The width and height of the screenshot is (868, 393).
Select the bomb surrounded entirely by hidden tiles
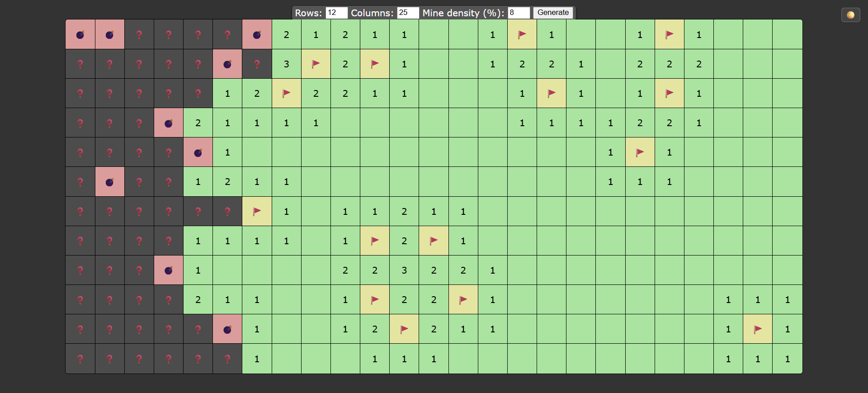pyautogui.click(x=109, y=182)
